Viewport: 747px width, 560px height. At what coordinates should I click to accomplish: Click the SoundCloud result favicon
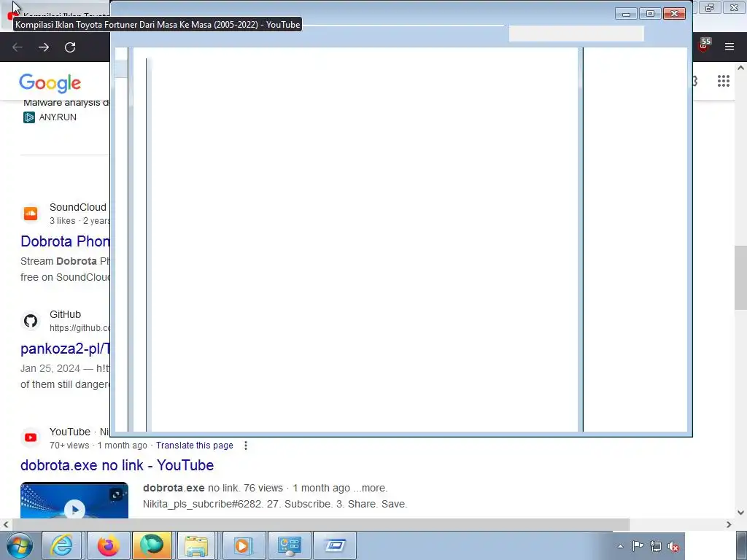(x=31, y=214)
